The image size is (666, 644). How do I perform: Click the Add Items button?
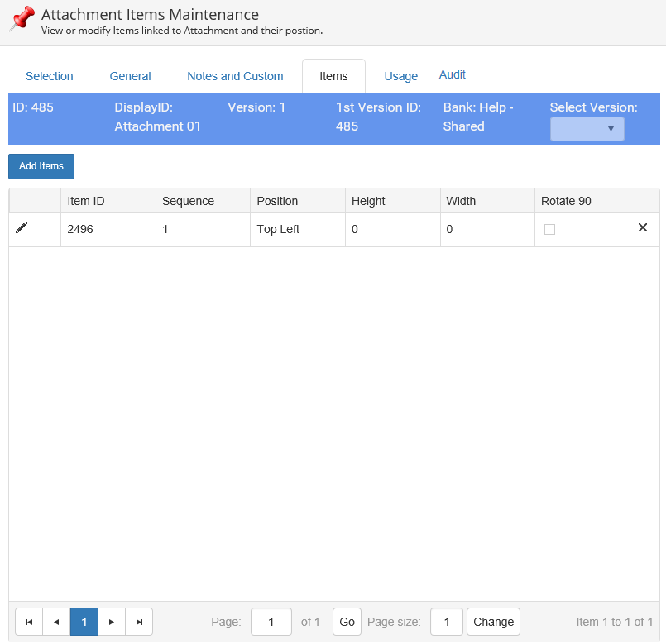pyautogui.click(x=41, y=166)
